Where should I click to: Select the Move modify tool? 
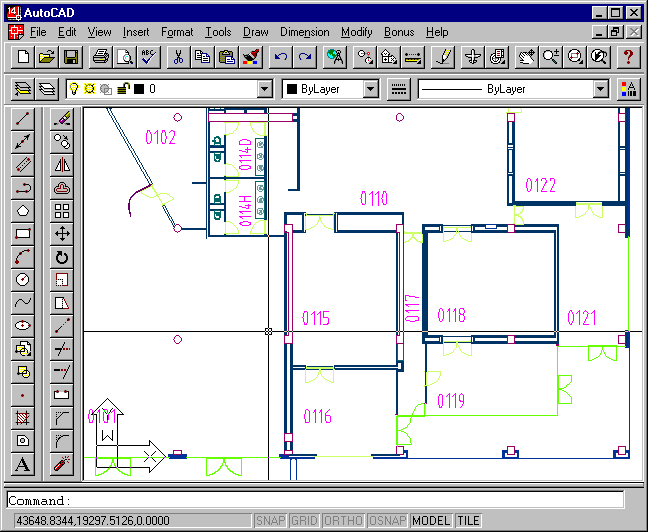coord(62,234)
